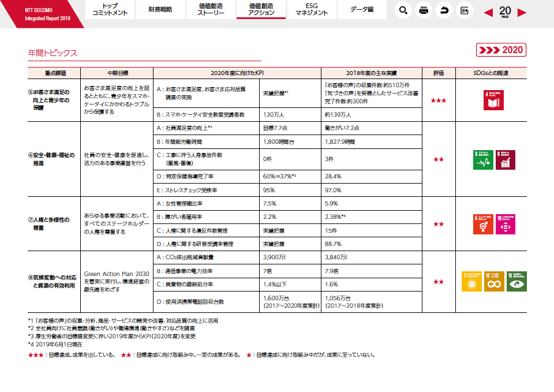Open the ESGマネジメント tab

click(x=312, y=9)
